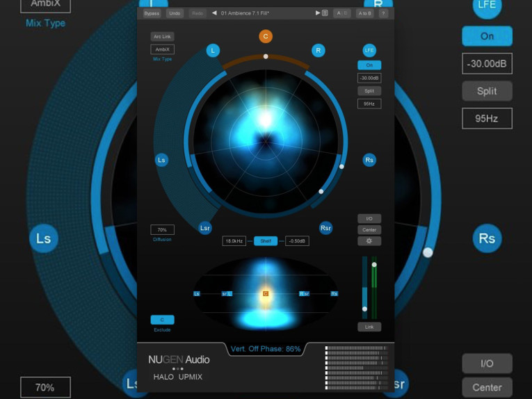532x399 pixels.
Task: Edit the large 95Hz field in background
Action: pos(487,118)
